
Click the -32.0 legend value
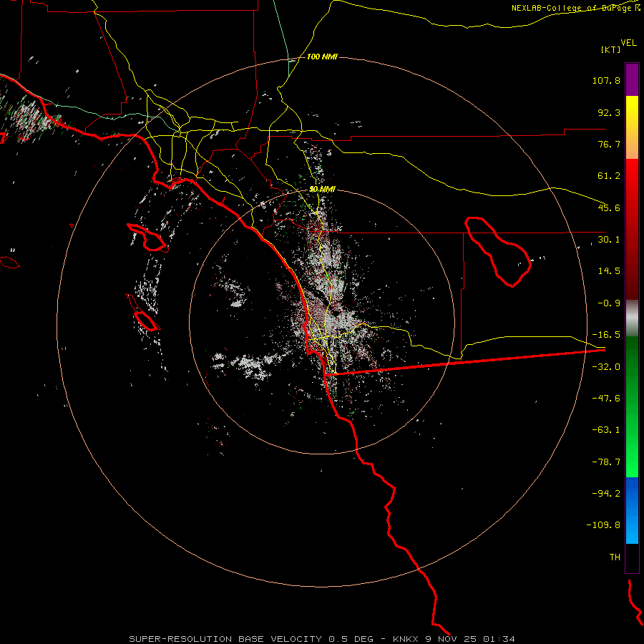click(x=606, y=367)
